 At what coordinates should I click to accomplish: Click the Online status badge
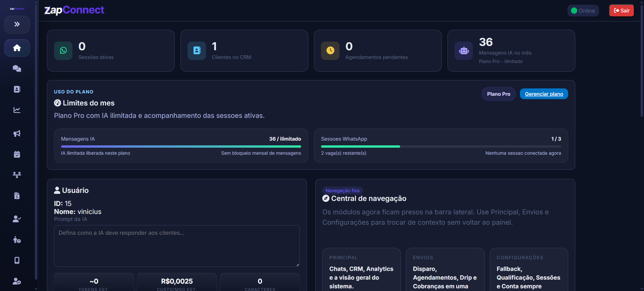(583, 11)
